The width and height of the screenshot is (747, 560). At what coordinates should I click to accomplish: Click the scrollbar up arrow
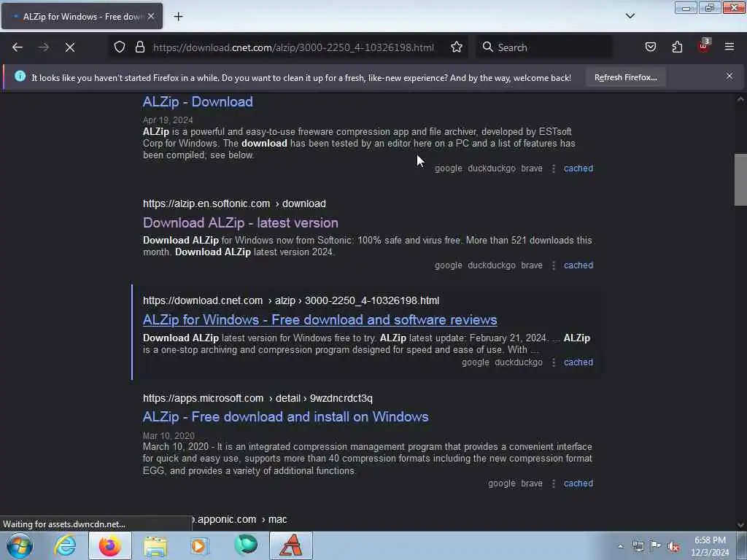tap(740, 99)
